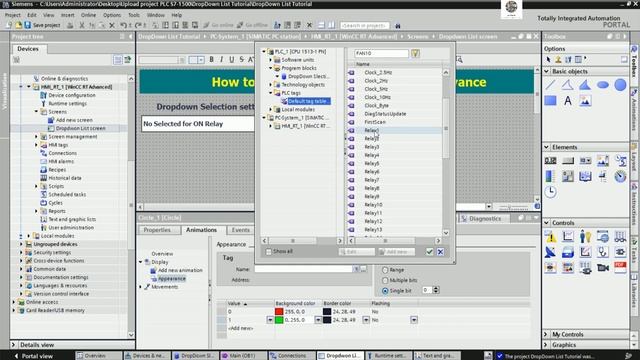Screen dimensions: 640x360
Task: Apply Italic text formatting
Action: pyautogui.click(x=221, y=60)
